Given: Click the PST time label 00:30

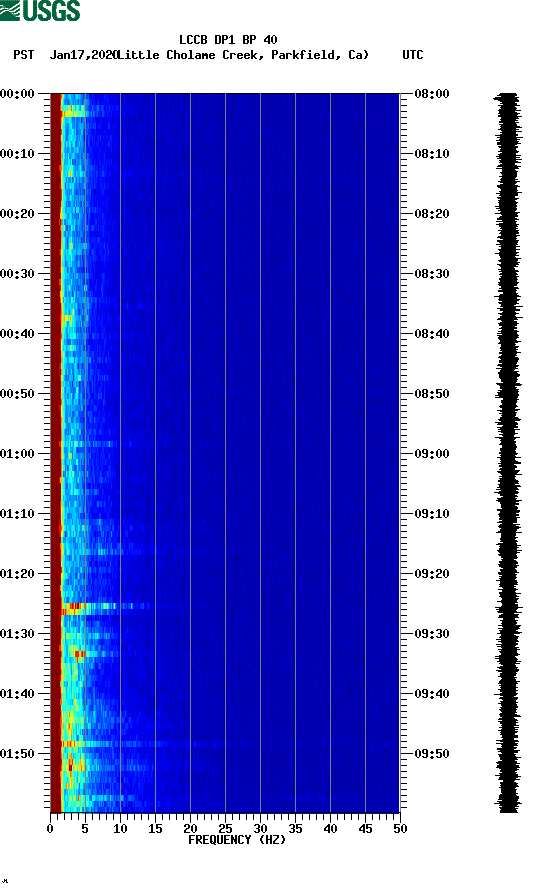Looking at the screenshot, I should coord(17,274).
